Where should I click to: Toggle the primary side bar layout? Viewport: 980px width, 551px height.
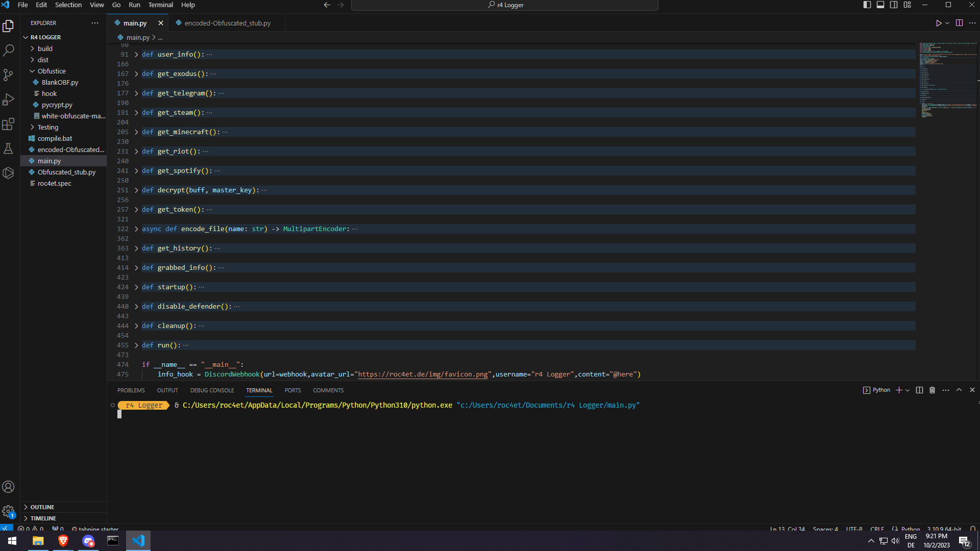[x=867, y=5]
